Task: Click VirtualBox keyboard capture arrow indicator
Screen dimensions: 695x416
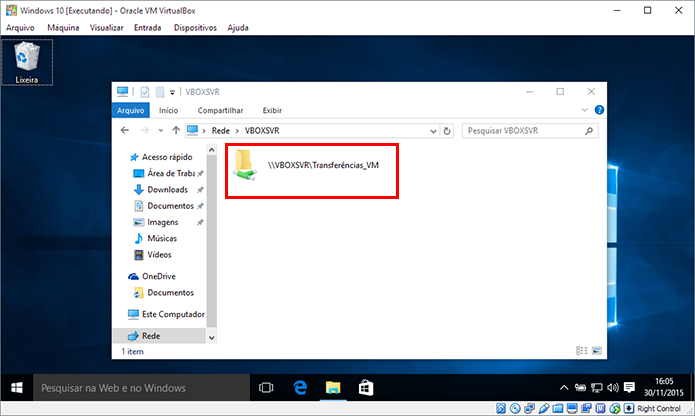Action: [x=629, y=408]
